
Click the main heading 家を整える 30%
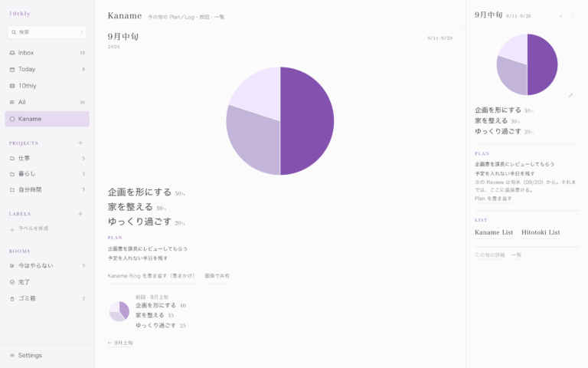137,207
